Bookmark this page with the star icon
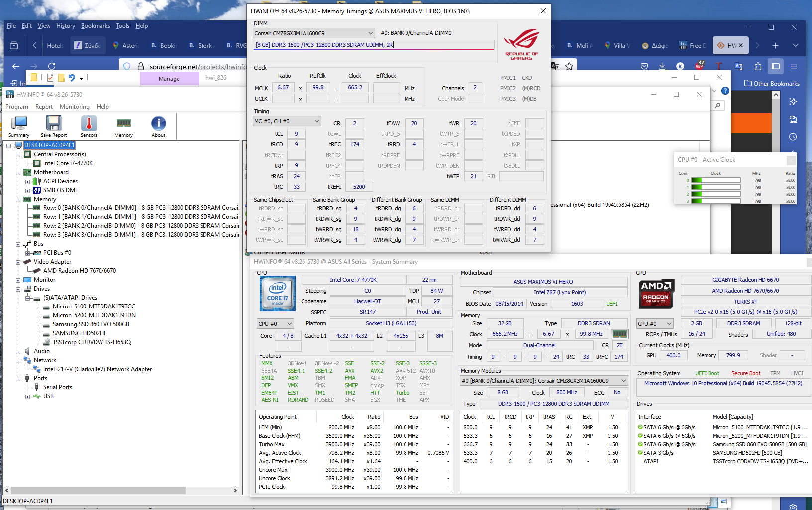 click(569, 66)
